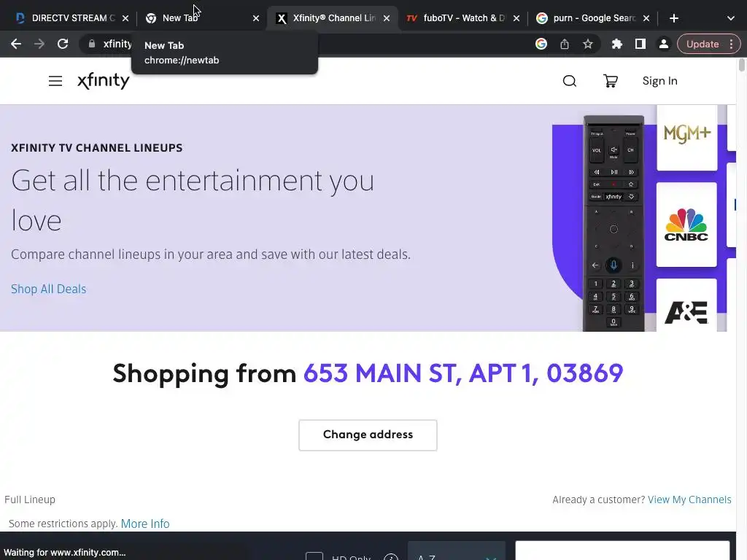Close the purn Google Search tab
The image size is (747, 560).
tap(646, 18)
